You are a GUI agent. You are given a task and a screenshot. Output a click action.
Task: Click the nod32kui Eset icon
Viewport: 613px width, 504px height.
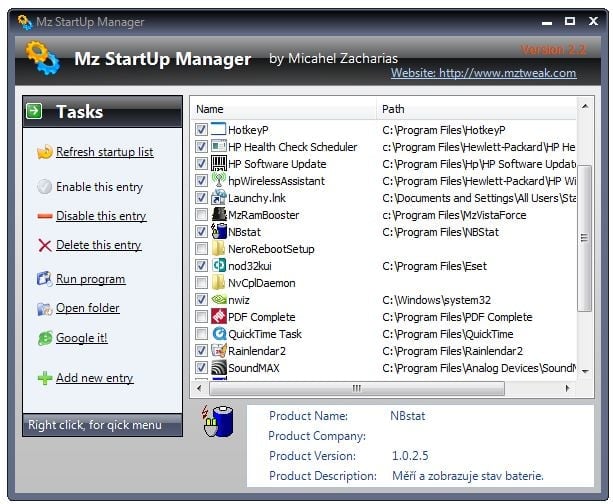pyautogui.click(x=219, y=265)
